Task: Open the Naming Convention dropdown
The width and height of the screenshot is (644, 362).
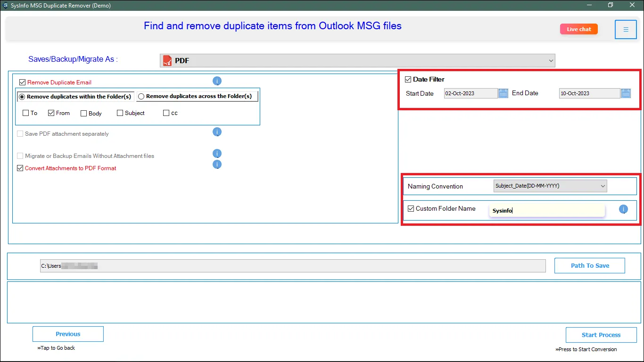Action: 550,186
